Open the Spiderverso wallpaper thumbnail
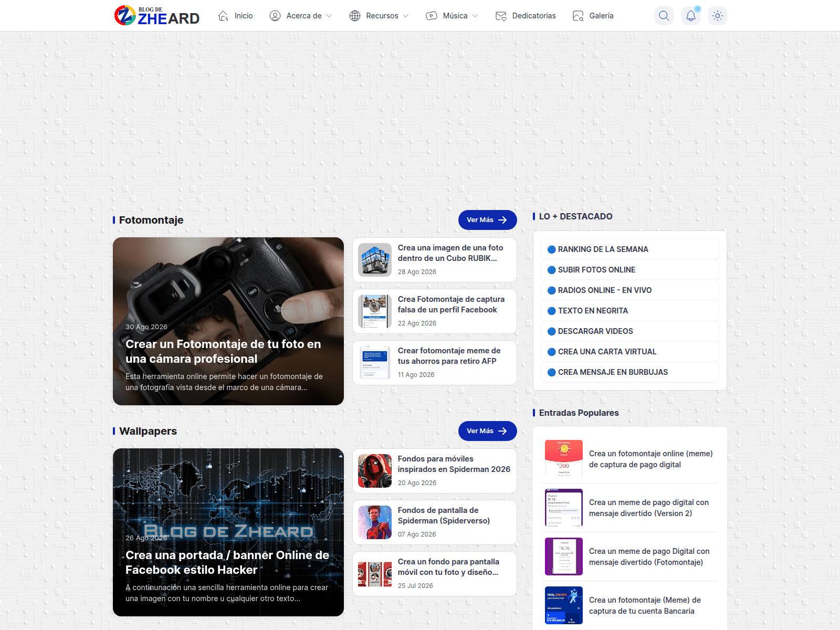 [x=375, y=522]
